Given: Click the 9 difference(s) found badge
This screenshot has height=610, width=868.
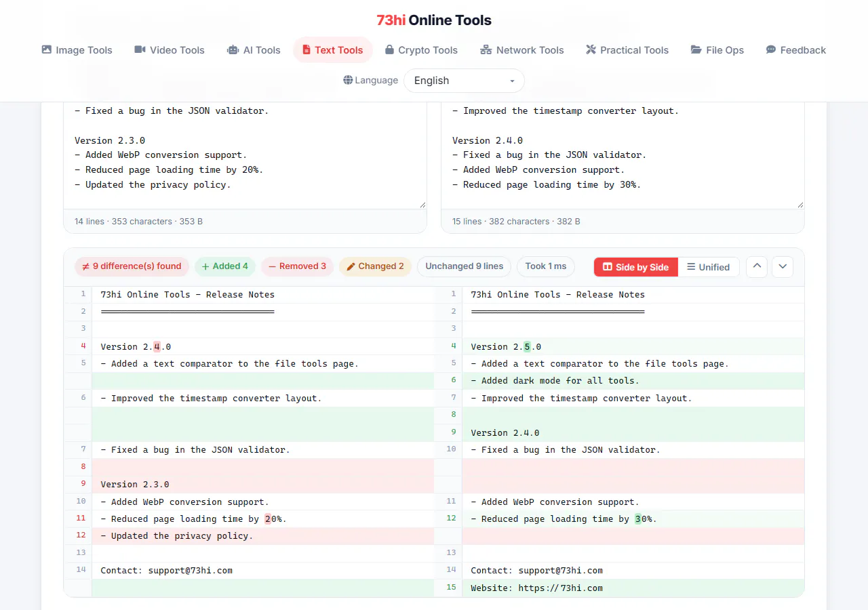Looking at the screenshot, I should click(132, 266).
